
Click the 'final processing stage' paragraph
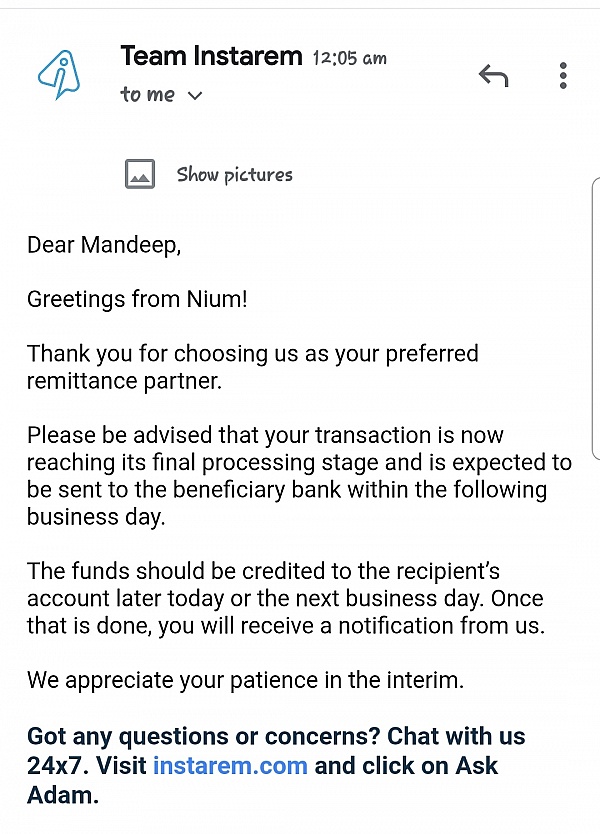coord(299,476)
